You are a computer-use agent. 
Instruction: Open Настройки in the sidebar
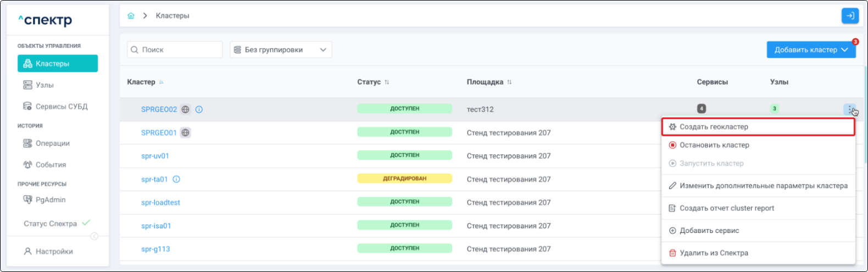(x=54, y=252)
